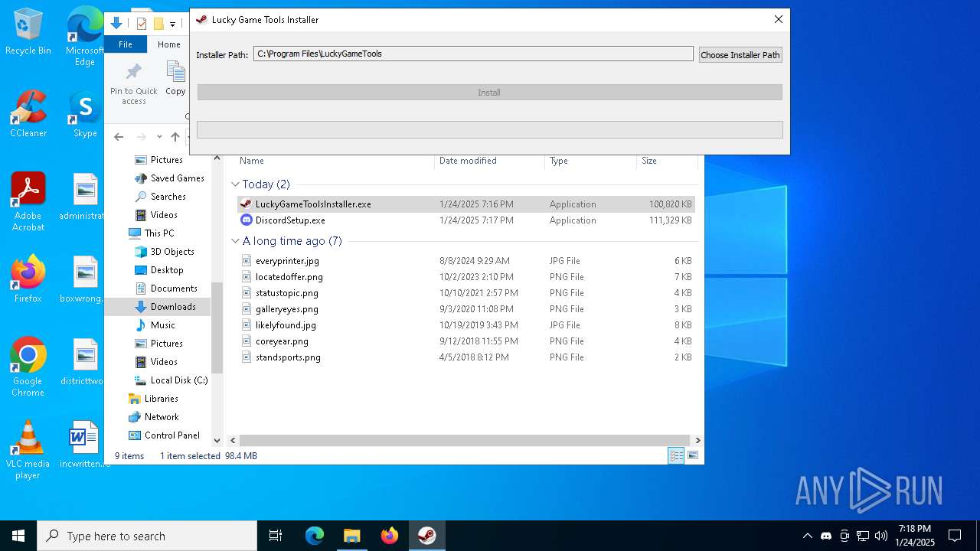
Task: Switch to details view icon in status bar
Action: pos(676,455)
